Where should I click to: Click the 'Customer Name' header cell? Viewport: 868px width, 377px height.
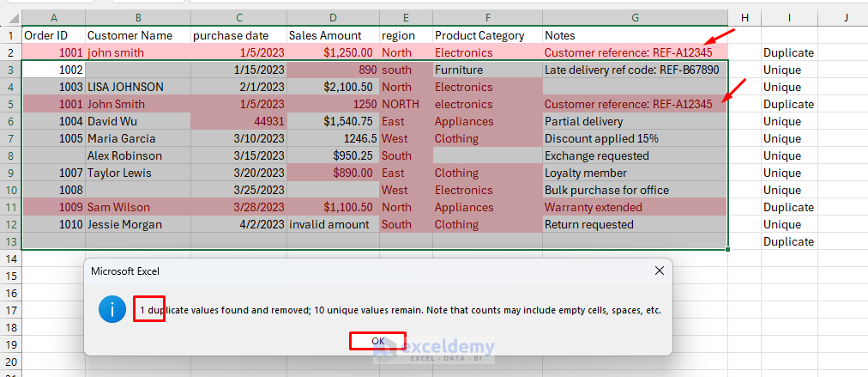point(138,35)
